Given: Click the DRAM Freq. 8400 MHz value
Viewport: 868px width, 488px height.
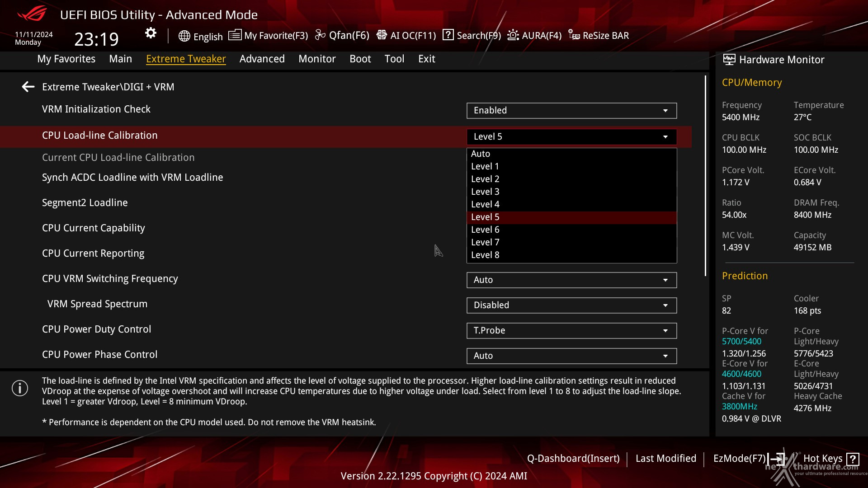Looking at the screenshot, I should tap(812, 215).
